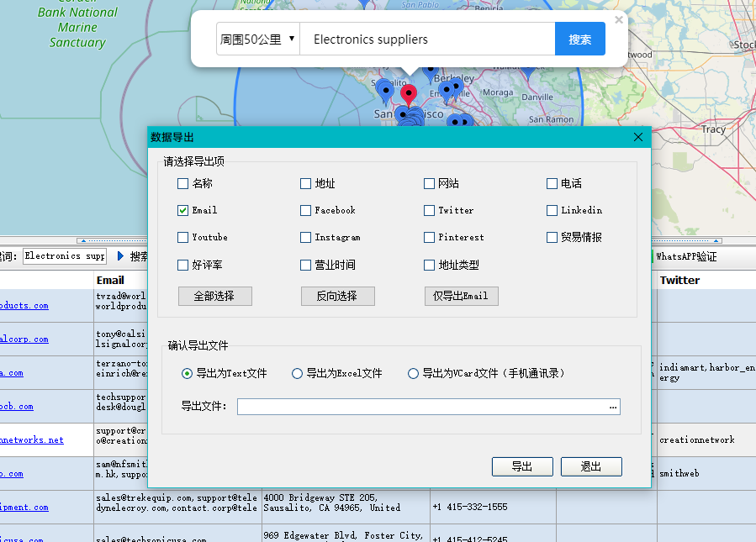Check the 营业时间 checkbox
This screenshot has width=756, height=542.
[x=305, y=265]
